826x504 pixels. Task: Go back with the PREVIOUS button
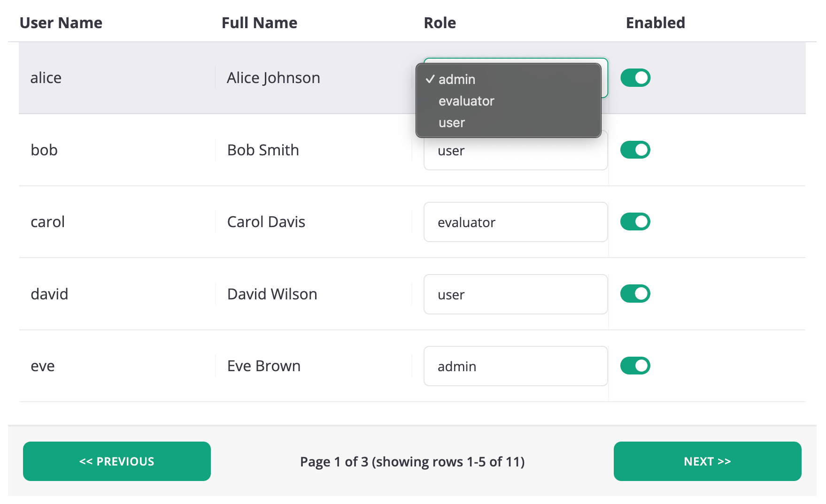(x=116, y=461)
